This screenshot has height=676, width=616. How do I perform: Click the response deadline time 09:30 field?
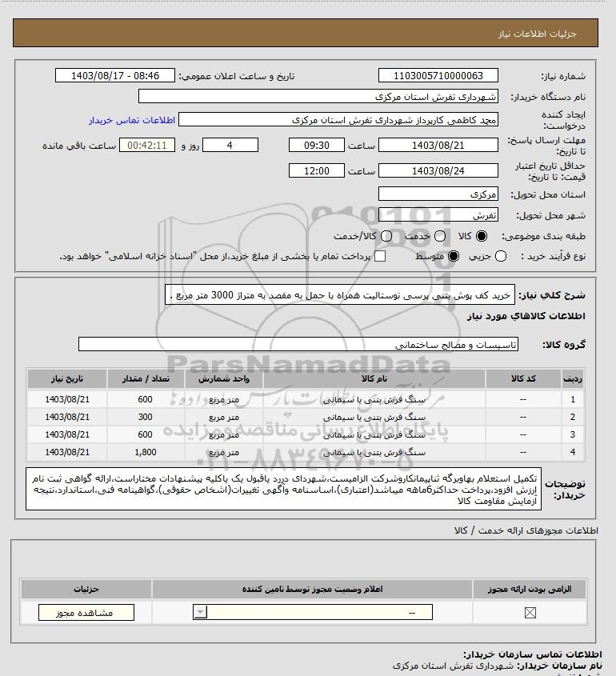tap(317, 146)
